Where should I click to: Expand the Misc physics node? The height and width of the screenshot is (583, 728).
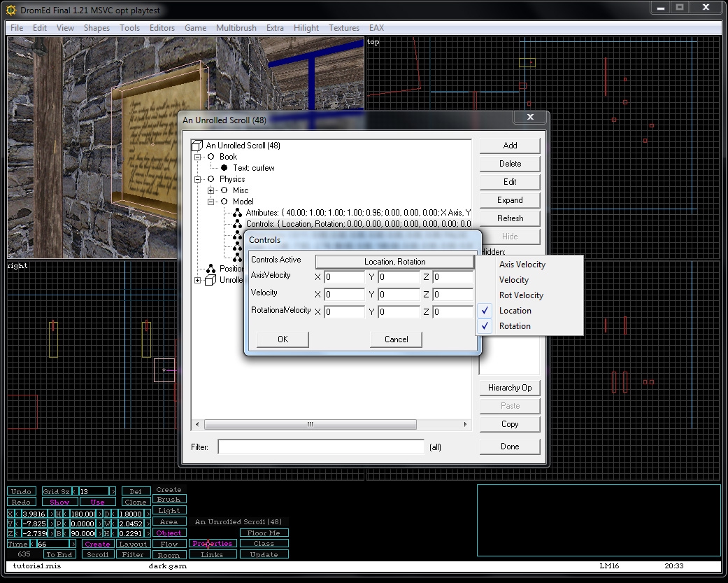pyautogui.click(x=211, y=190)
